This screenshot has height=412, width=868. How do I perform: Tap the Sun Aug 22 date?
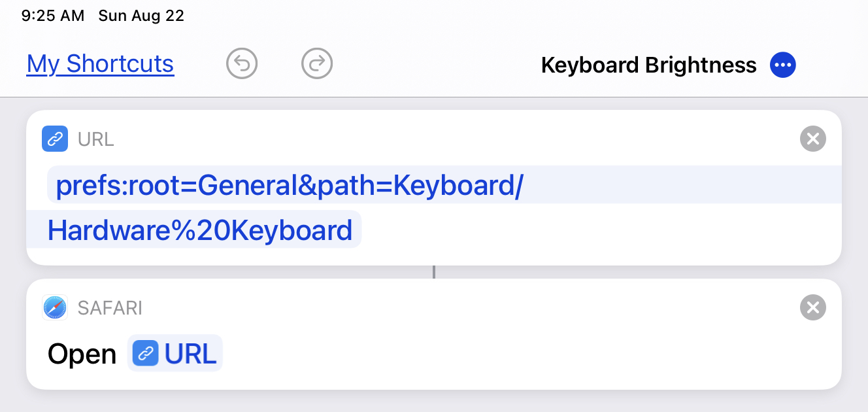(x=141, y=16)
